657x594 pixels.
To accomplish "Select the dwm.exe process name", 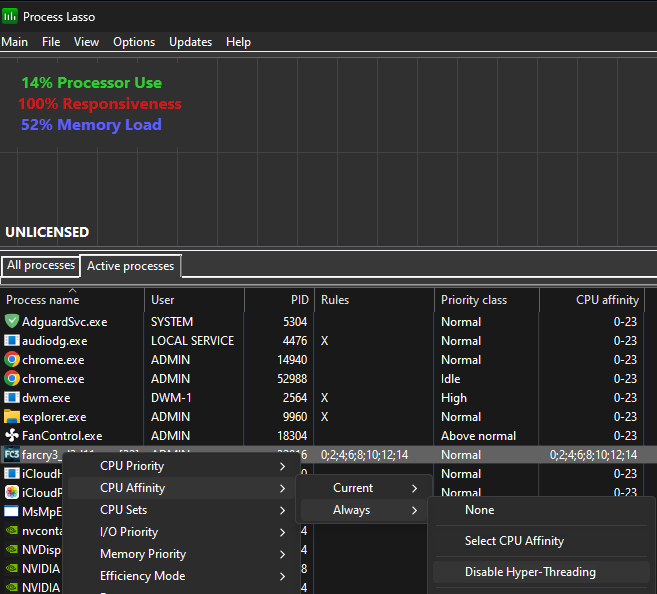I will (x=46, y=398).
